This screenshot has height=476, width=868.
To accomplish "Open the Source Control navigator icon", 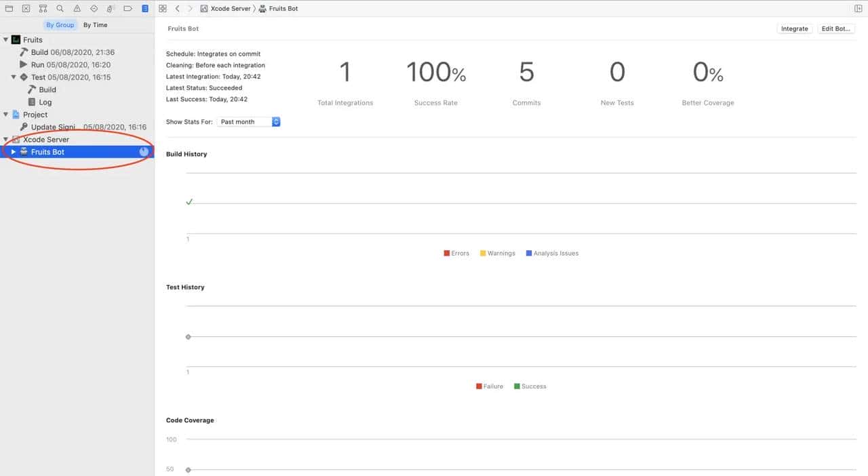I will pyautogui.click(x=26, y=9).
